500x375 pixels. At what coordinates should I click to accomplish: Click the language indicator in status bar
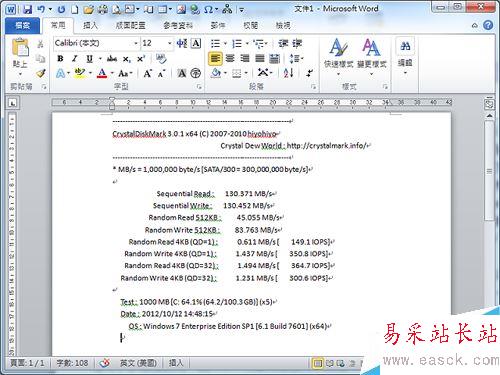coord(138,363)
